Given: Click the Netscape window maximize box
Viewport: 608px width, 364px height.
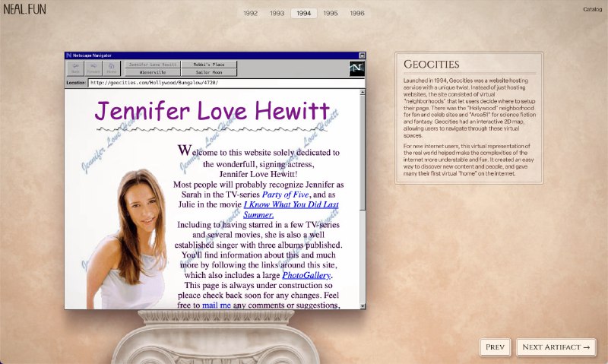Looking at the screenshot, I should (362, 55).
